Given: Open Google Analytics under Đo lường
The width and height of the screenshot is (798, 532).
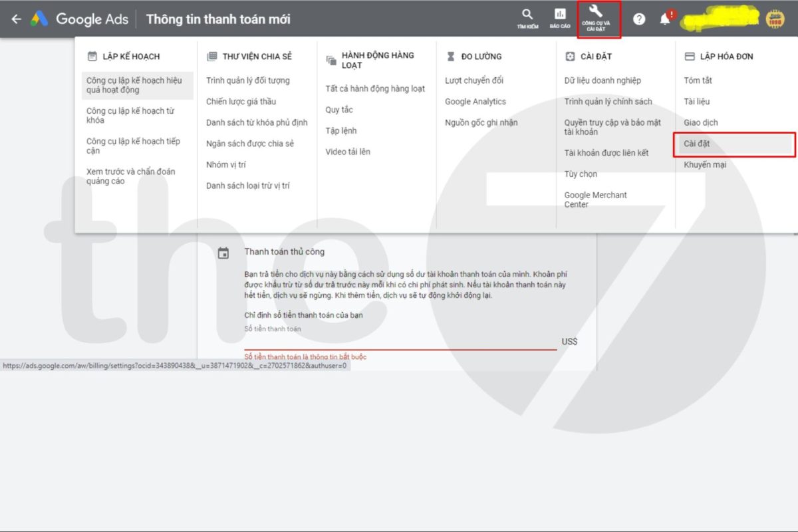Looking at the screenshot, I should point(475,101).
